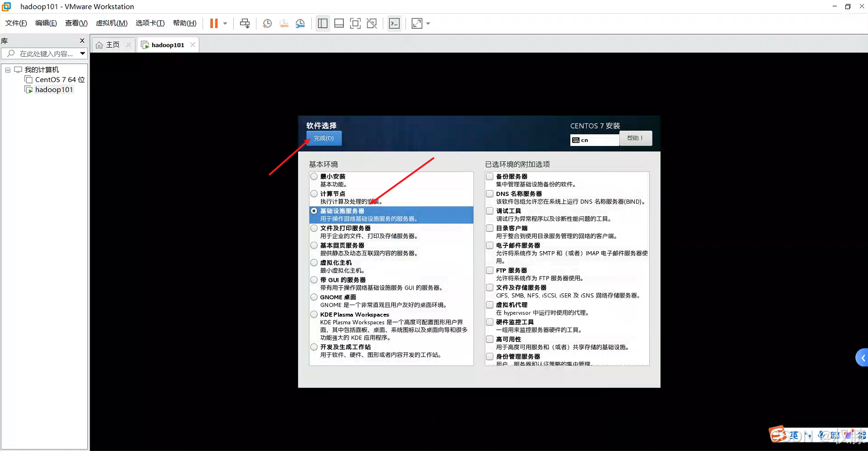Viewport: 868px width, 451px height.
Task: Open the 编辑(E) menu
Action: [x=46, y=23]
